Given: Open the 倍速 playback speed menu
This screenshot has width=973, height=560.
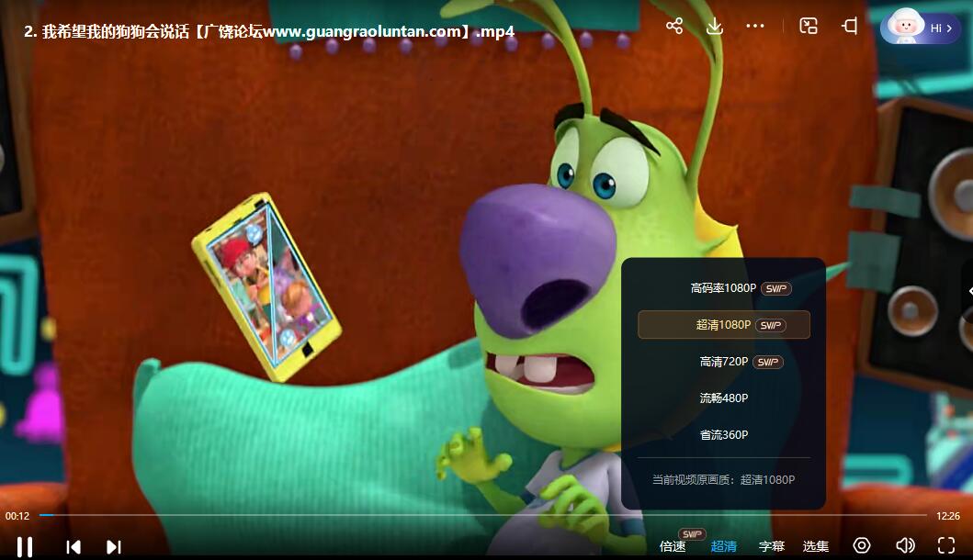Looking at the screenshot, I should 672,546.
